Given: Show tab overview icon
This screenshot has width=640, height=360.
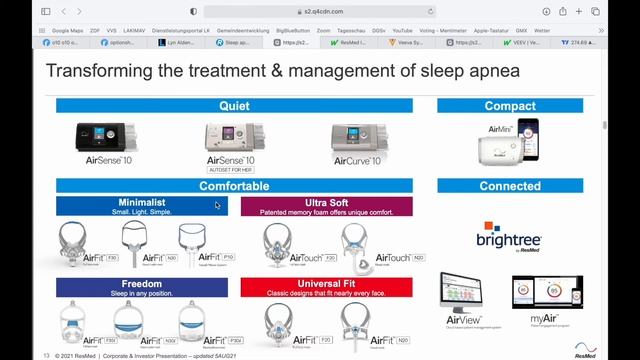Looking at the screenshot, I should coord(596,11).
